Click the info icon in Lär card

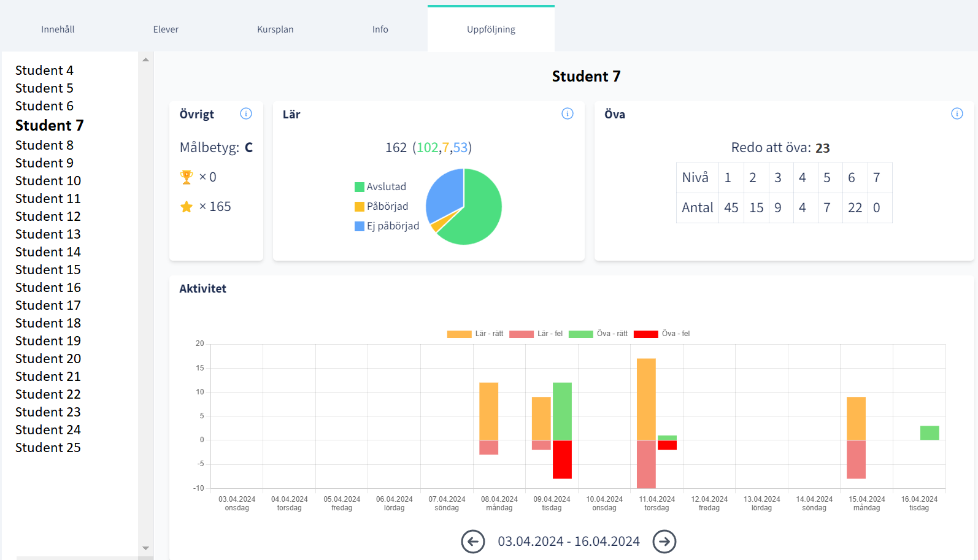pyautogui.click(x=568, y=113)
